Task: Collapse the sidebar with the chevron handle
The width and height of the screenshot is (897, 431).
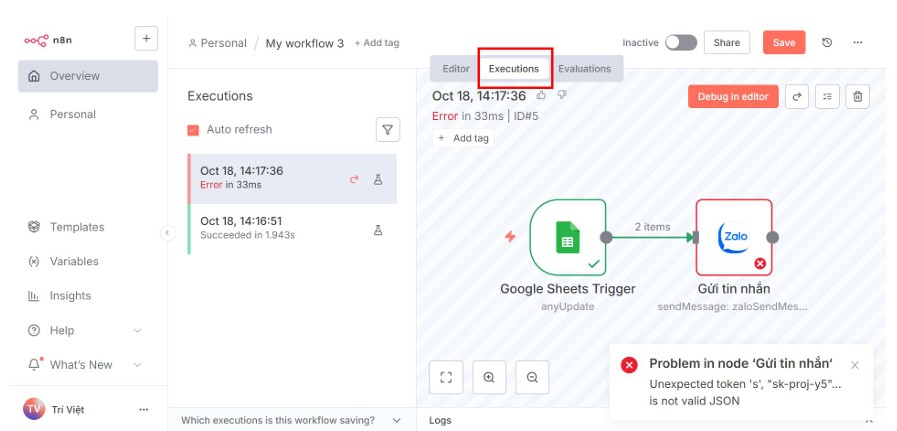Action: (167, 232)
